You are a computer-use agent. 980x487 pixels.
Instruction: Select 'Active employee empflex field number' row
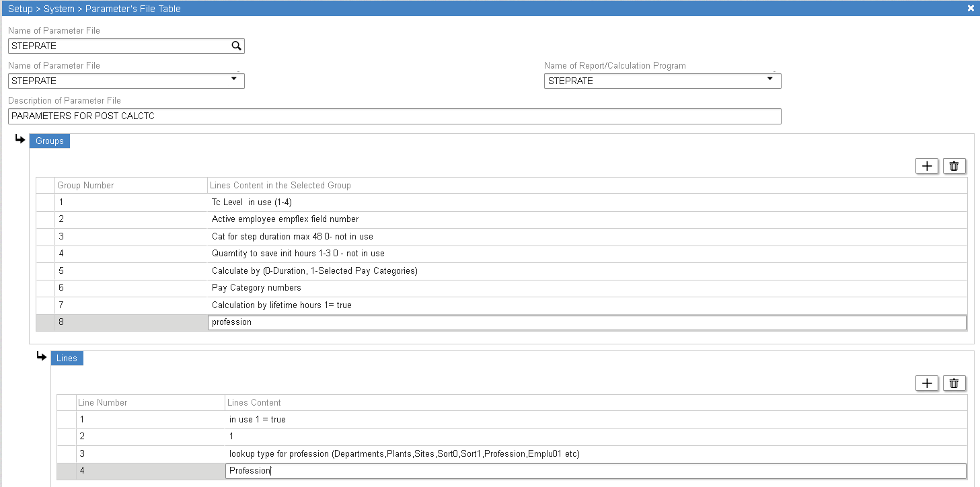pyautogui.click(x=502, y=219)
